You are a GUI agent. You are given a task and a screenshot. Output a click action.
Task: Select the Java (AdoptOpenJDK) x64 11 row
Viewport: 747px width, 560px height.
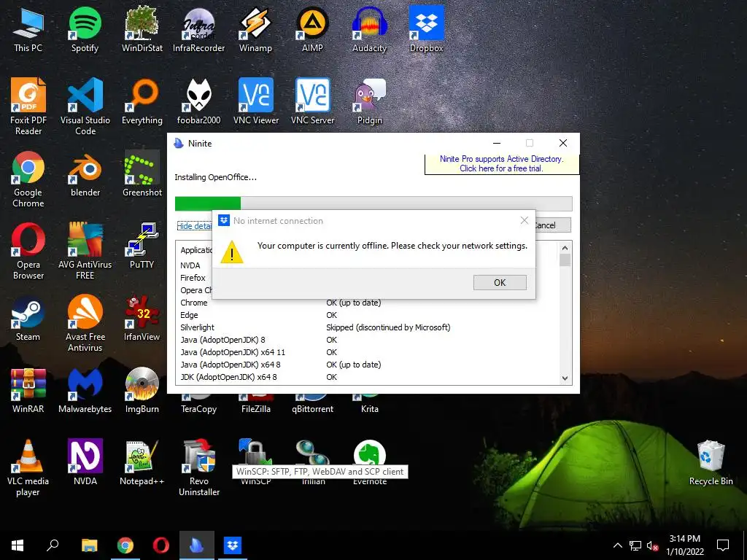click(x=367, y=352)
